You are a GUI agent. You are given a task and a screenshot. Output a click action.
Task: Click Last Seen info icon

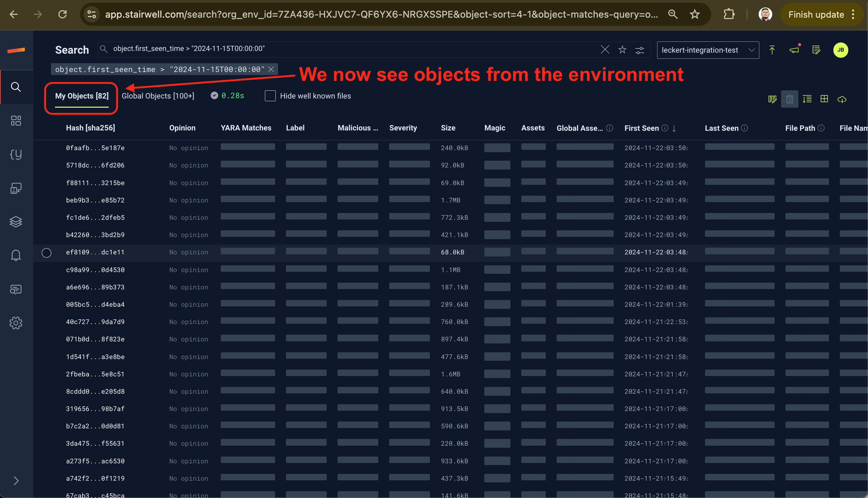(745, 128)
